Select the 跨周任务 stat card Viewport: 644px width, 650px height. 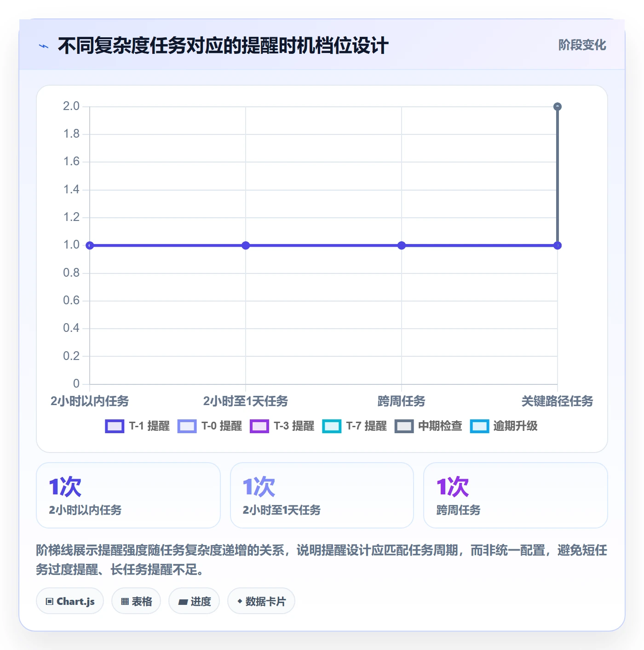[x=516, y=495]
